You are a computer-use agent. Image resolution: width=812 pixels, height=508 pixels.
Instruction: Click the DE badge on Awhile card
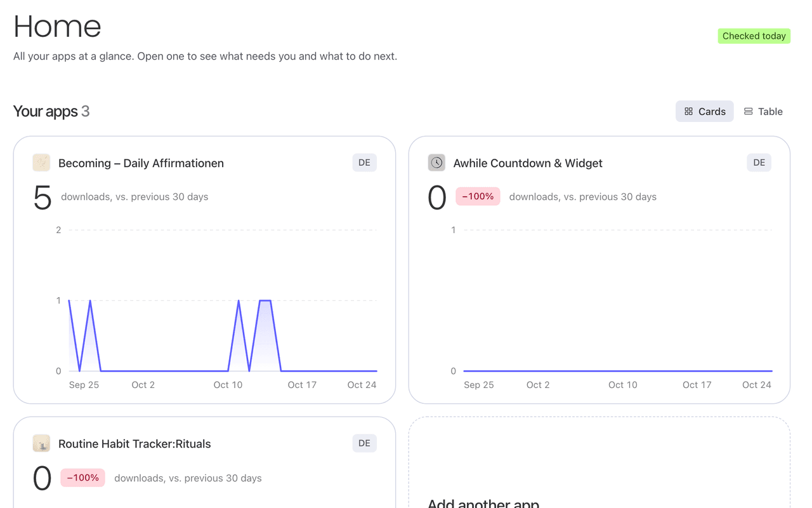point(759,163)
